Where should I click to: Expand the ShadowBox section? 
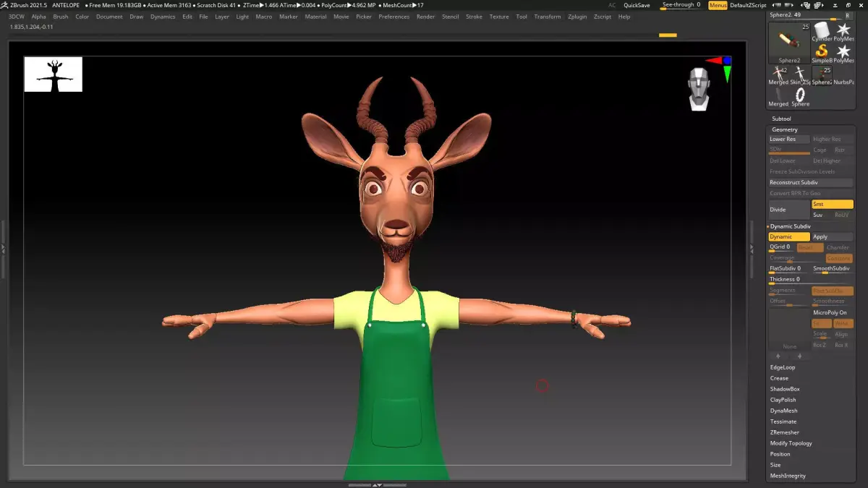pos(785,389)
